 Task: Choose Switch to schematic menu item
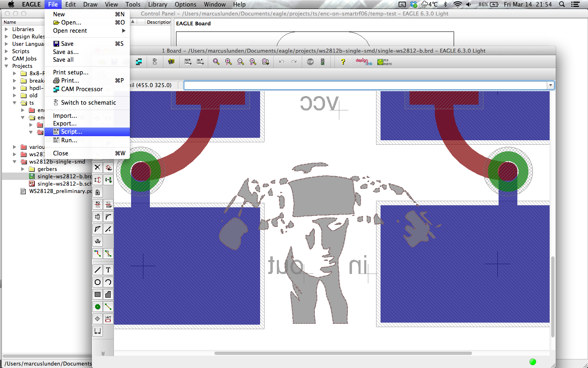pos(87,103)
